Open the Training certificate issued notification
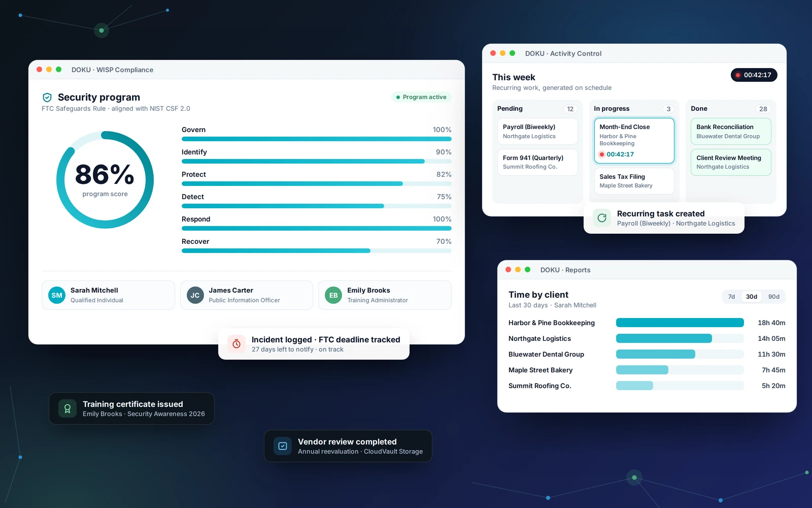 131,408
